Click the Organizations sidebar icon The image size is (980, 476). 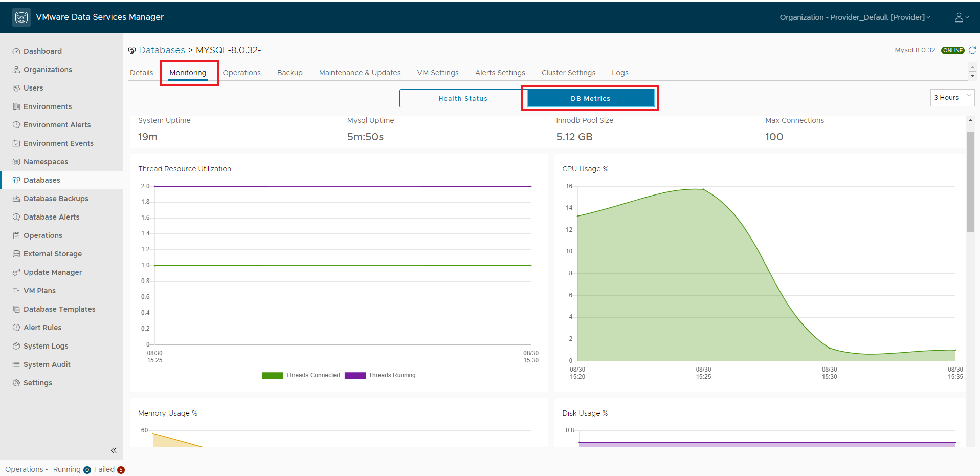point(16,70)
